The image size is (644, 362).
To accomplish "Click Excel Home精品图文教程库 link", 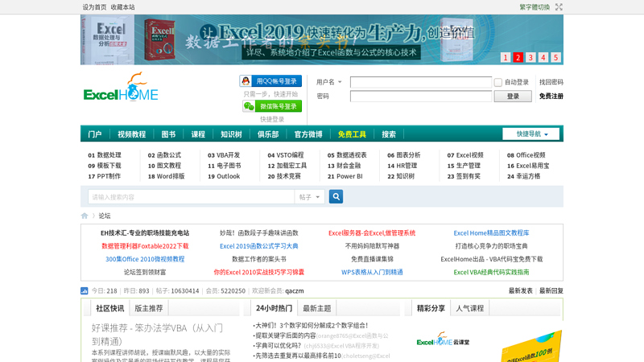I will (x=491, y=233).
